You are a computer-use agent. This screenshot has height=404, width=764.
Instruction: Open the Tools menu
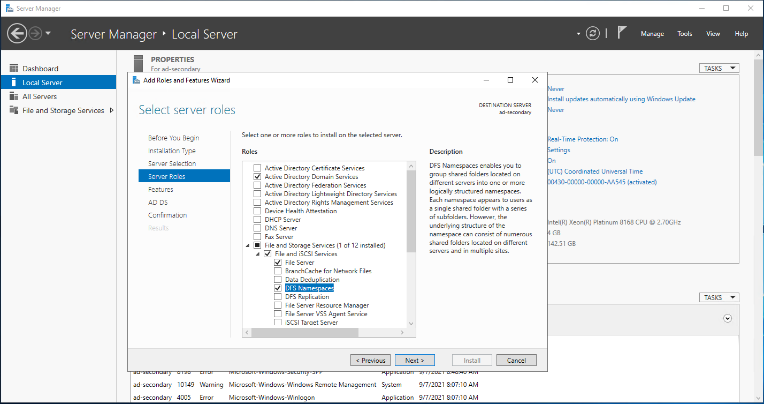pos(685,34)
